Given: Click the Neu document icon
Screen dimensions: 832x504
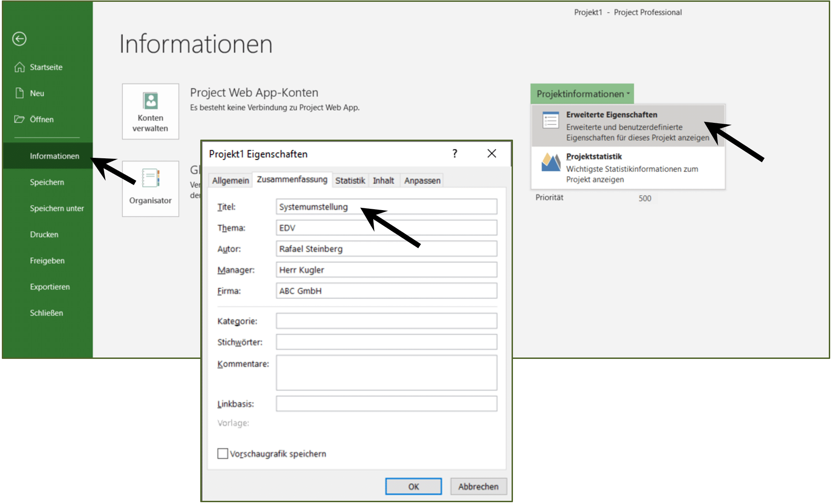Looking at the screenshot, I should pos(20,93).
